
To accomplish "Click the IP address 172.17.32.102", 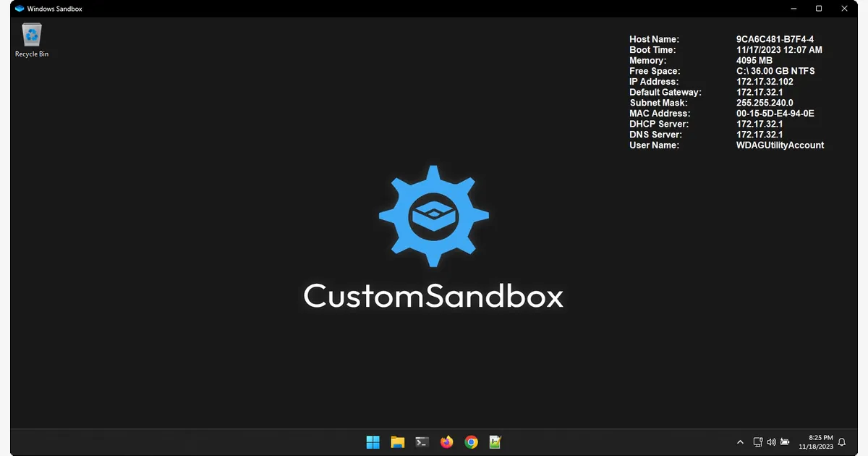I will 765,82.
